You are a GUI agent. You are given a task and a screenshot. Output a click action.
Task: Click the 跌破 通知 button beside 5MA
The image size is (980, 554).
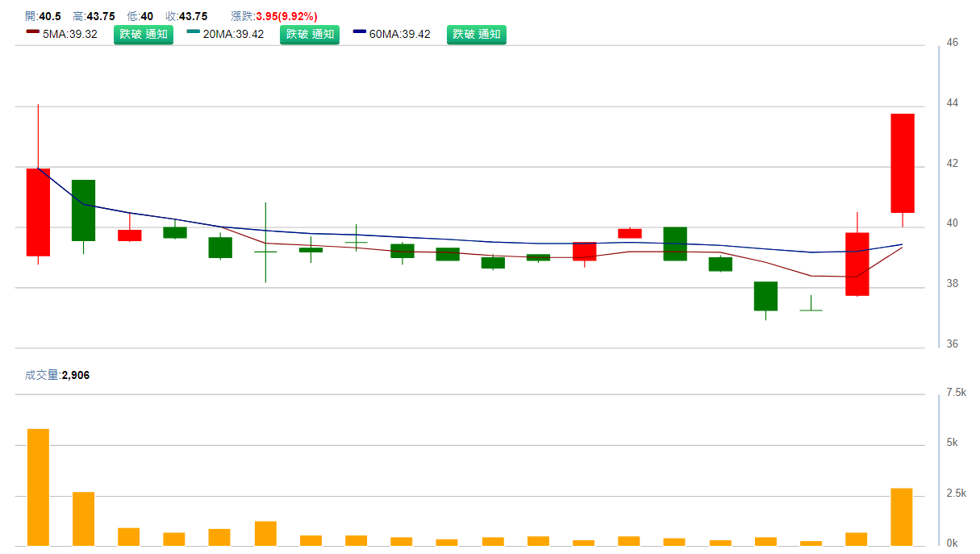144,34
